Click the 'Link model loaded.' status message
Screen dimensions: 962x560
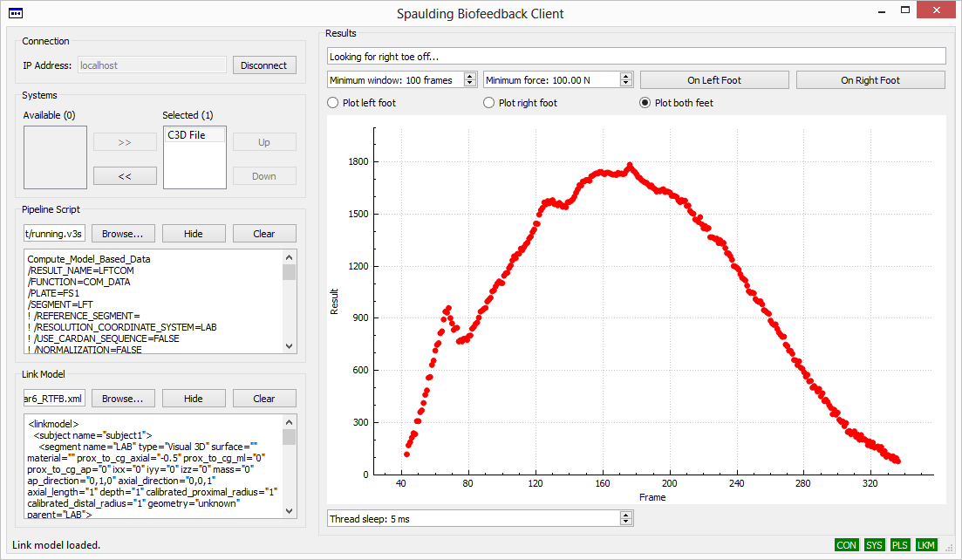coord(57,544)
